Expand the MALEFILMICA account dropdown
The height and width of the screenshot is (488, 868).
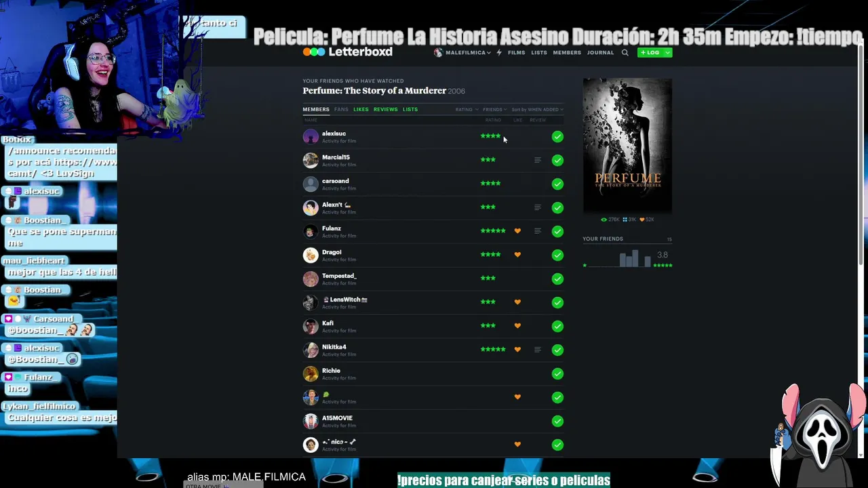(x=488, y=53)
